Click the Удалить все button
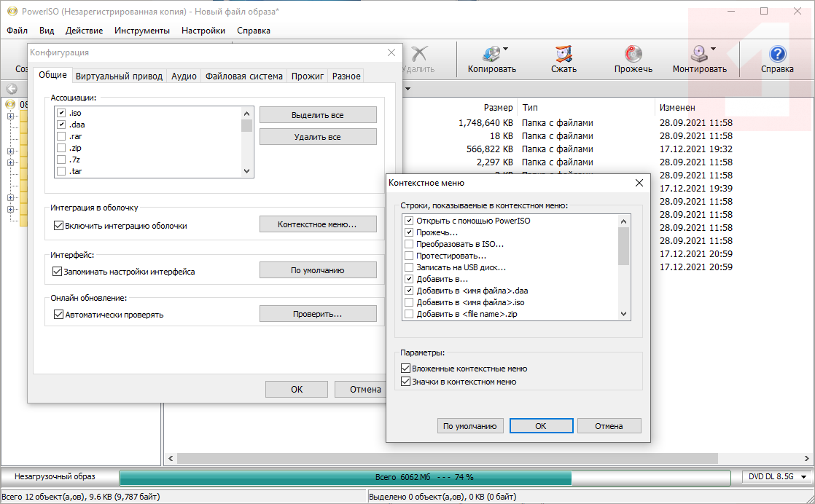This screenshot has width=815, height=504. (x=318, y=137)
